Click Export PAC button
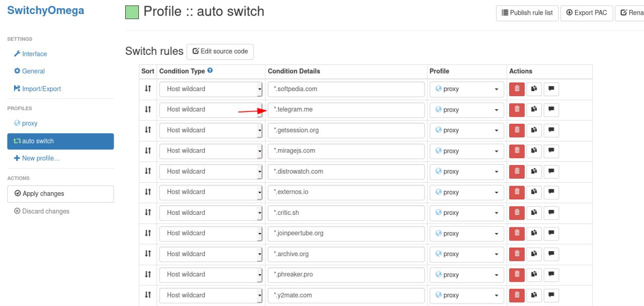The width and height of the screenshot is (644, 306). click(x=587, y=13)
